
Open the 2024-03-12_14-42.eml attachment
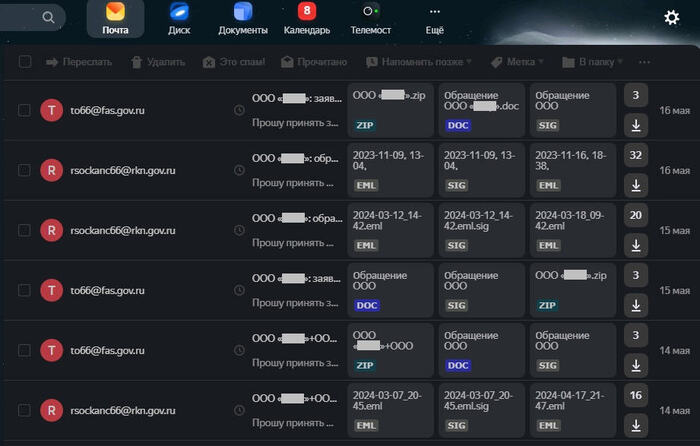tap(391, 230)
